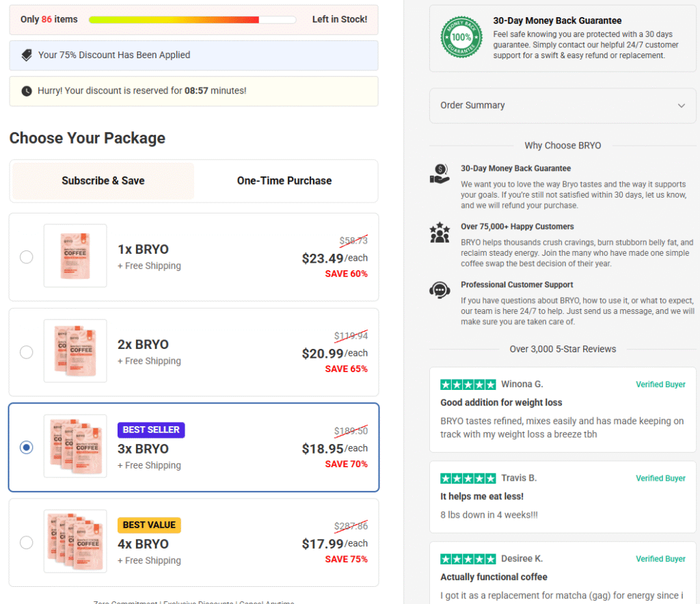The height and width of the screenshot is (604, 700).
Task: Click the discount tag icon
Action: pos(27,55)
